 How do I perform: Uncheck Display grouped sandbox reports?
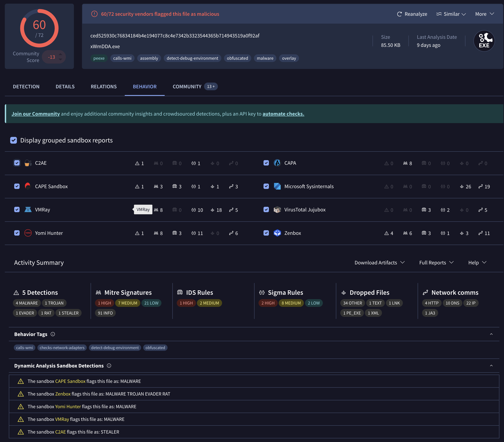(x=14, y=140)
